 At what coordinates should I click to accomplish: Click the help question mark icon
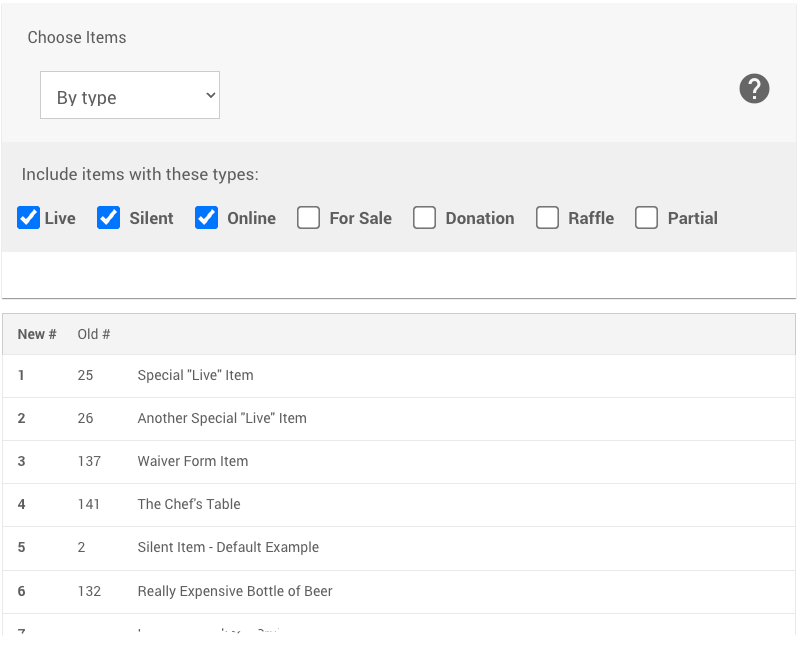click(x=754, y=89)
